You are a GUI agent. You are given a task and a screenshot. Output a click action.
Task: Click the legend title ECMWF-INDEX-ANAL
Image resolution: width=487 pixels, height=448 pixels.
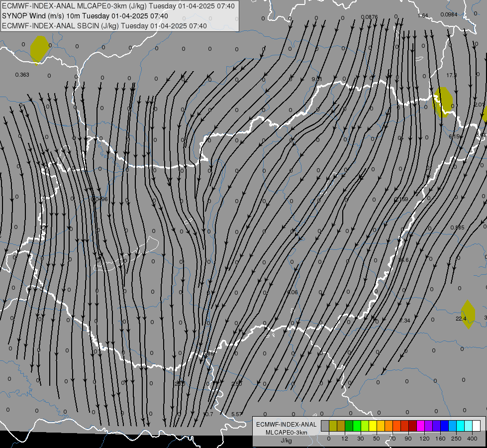pos(287,425)
